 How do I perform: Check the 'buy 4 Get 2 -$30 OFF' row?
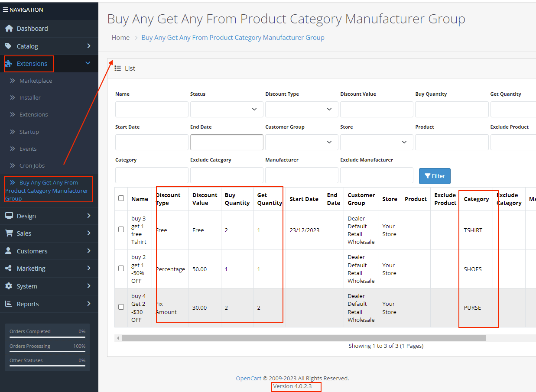tap(121, 307)
